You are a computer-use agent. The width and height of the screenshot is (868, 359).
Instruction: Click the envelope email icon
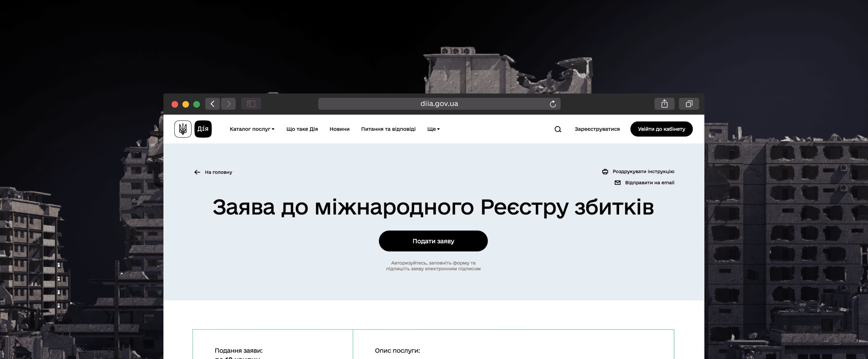click(618, 183)
